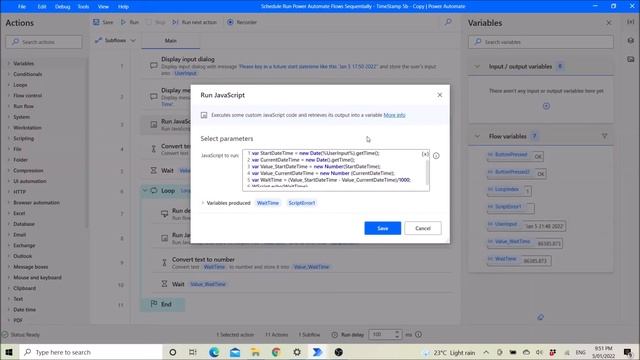This screenshot has width=640, height=360.
Task: Open Microsoft Edge from taskbar
Action: coord(214,352)
